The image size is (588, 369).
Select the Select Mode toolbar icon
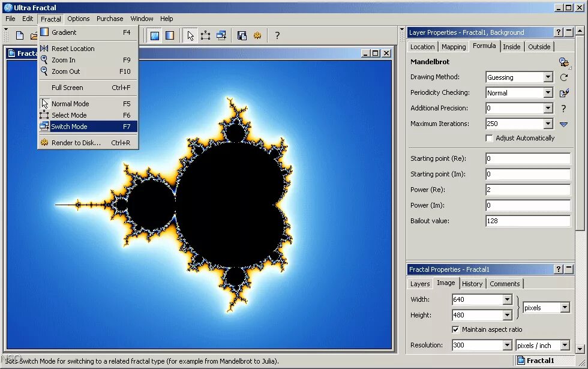205,35
